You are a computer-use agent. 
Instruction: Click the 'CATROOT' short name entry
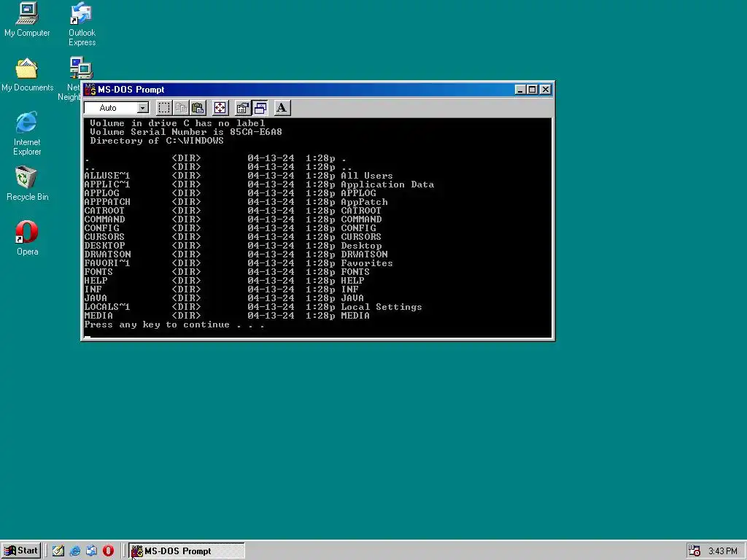tap(104, 211)
